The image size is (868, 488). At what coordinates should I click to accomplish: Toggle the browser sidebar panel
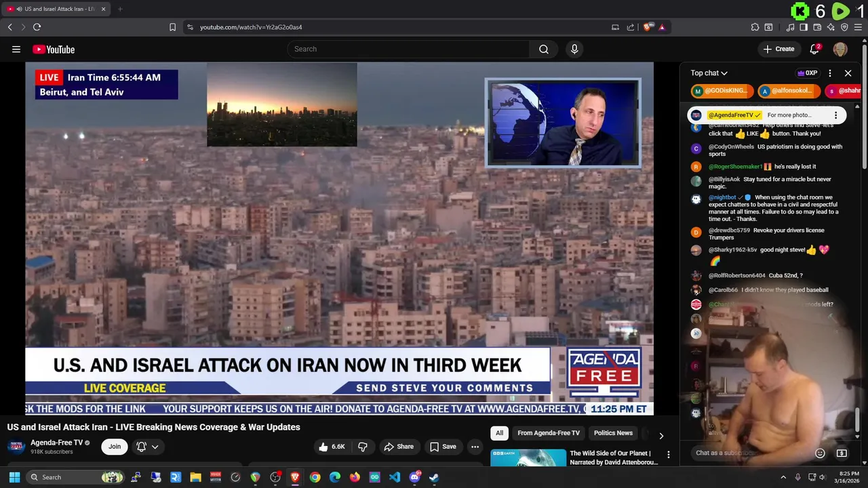click(804, 27)
